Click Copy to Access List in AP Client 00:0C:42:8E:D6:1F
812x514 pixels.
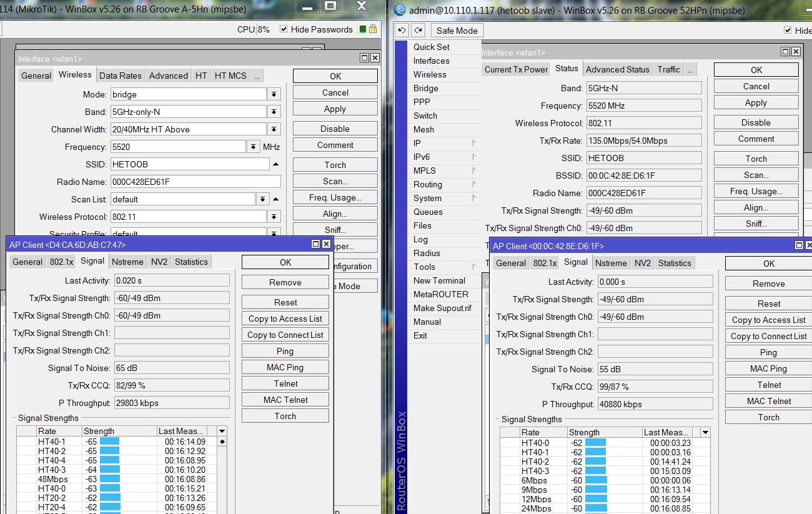click(x=769, y=320)
